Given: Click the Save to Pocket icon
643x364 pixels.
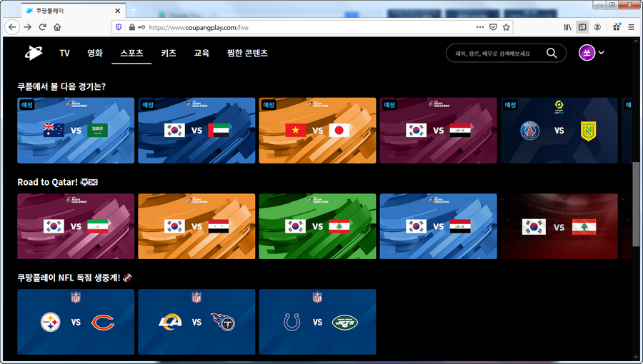Looking at the screenshot, I should (x=493, y=27).
